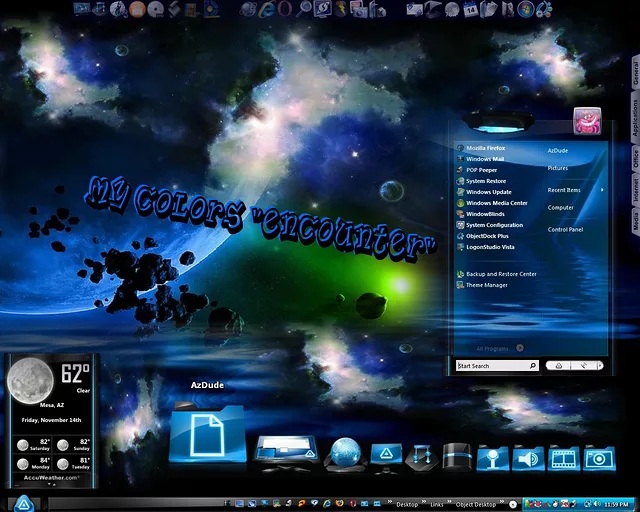Screen dimensions: 640x512
Task: Expand Recent Items submenu arrow
Action: tap(602, 189)
